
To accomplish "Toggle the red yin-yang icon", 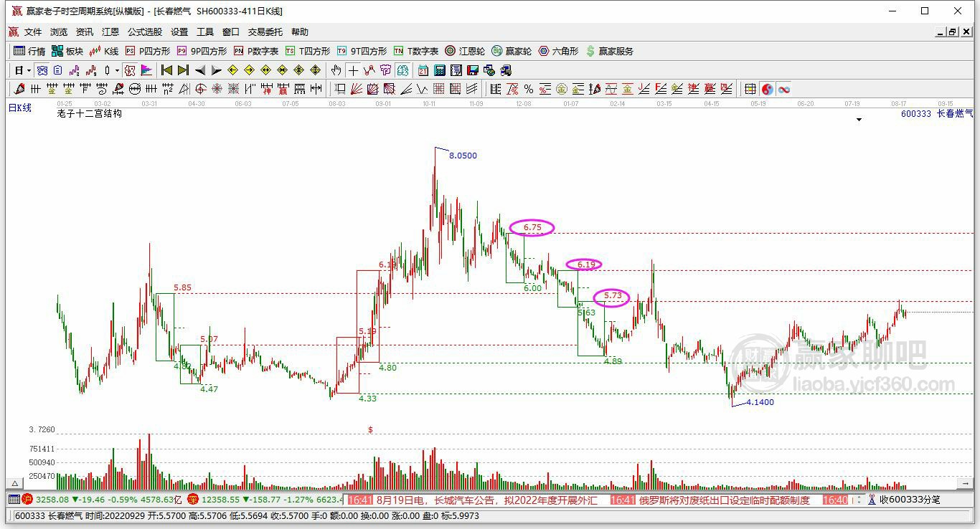I will tap(767, 89).
